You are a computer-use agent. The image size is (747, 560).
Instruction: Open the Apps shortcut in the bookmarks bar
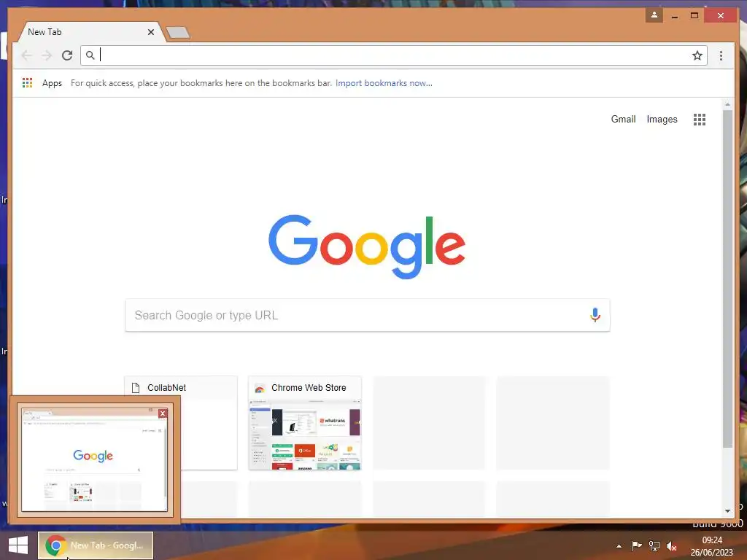pos(42,83)
